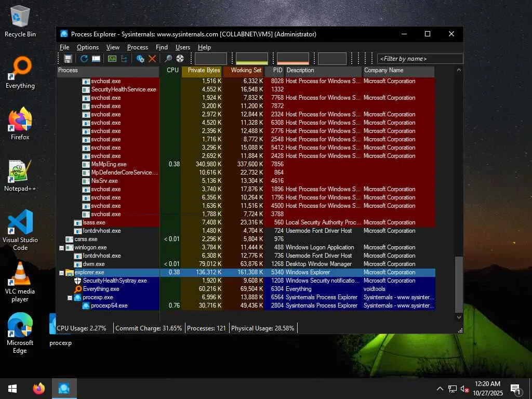The image size is (532, 399).
Task: Click the Commit Charge 31.65% status entry
Action: pos(149,328)
